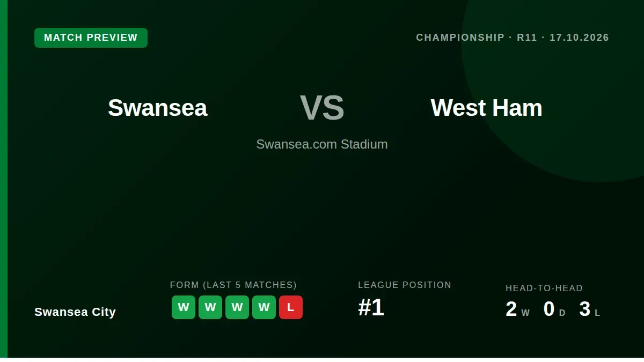Click the Swansea City team label
Image resolution: width=644 pixels, height=362 pixels.
click(x=75, y=312)
